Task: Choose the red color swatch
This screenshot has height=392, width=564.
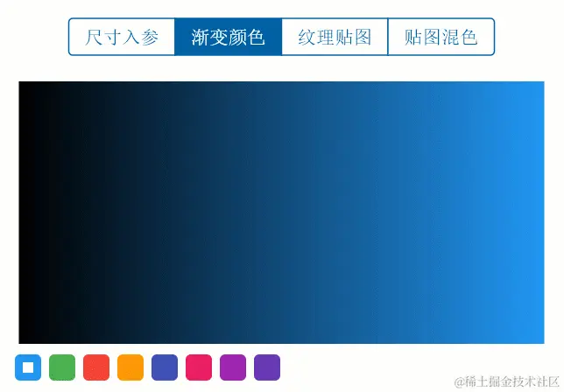Action: [96, 367]
